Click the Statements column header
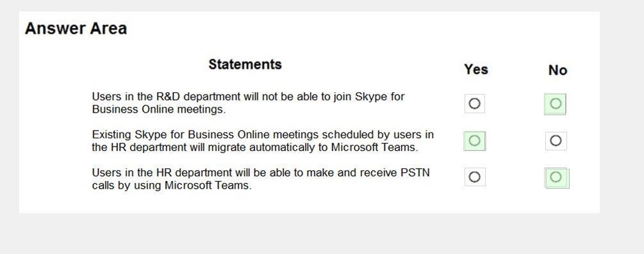 point(245,65)
